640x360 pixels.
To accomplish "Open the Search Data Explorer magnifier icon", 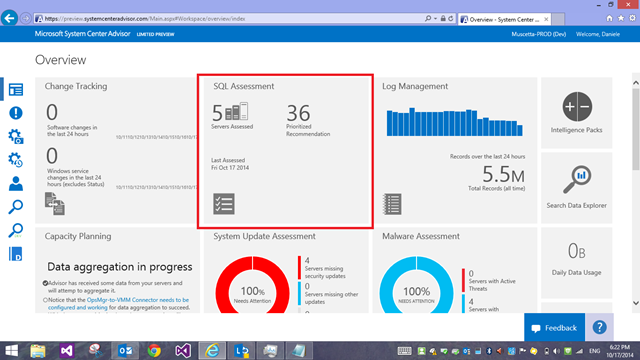I will click(577, 179).
